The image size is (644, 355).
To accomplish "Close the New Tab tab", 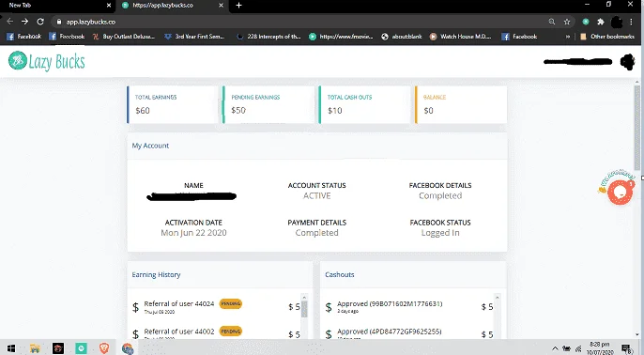I will (x=109, y=6).
